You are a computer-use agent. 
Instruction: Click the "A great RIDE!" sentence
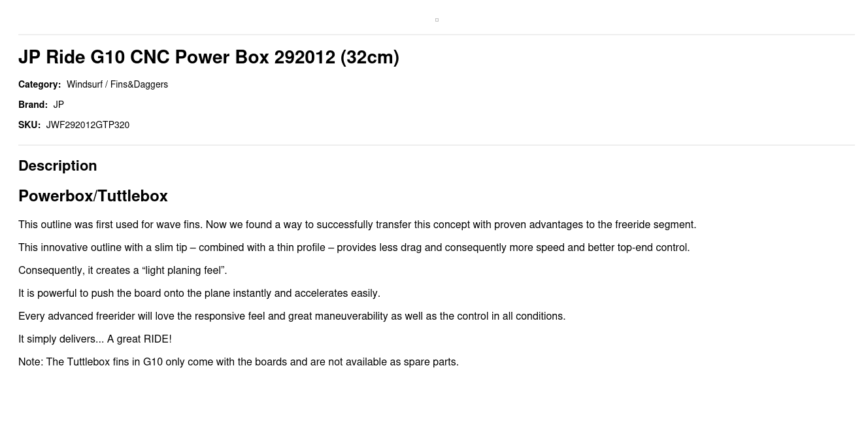95,339
